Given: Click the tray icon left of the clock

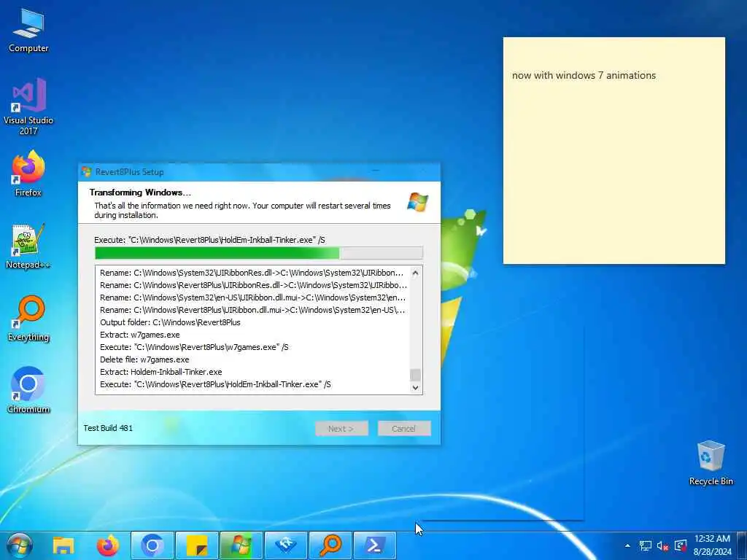Looking at the screenshot, I should click(681, 545).
